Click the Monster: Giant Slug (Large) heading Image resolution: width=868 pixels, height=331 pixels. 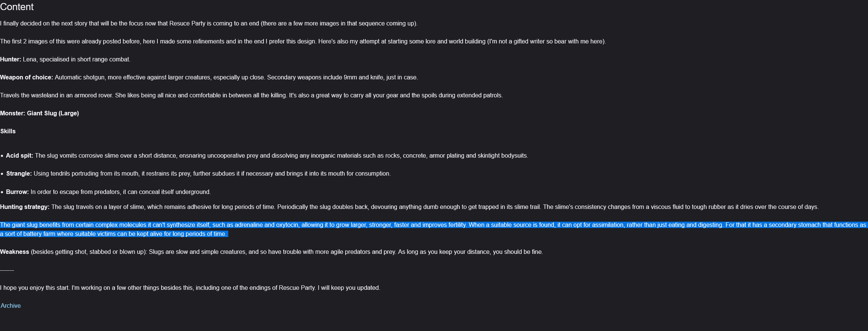coord(39,113)
